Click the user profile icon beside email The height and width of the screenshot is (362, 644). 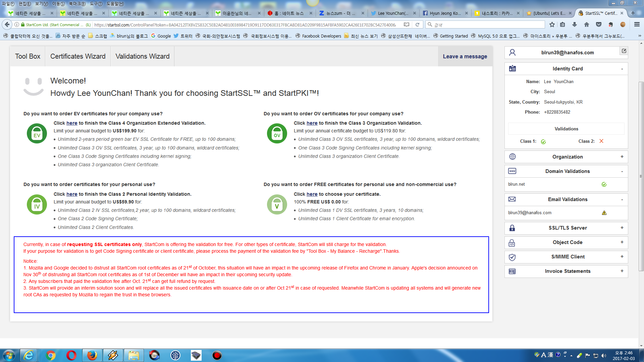(512, 53)
